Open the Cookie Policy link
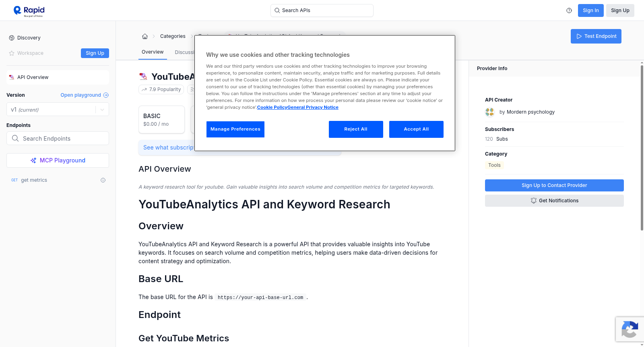This screenshot has width=644, height=347. [272, 107]
